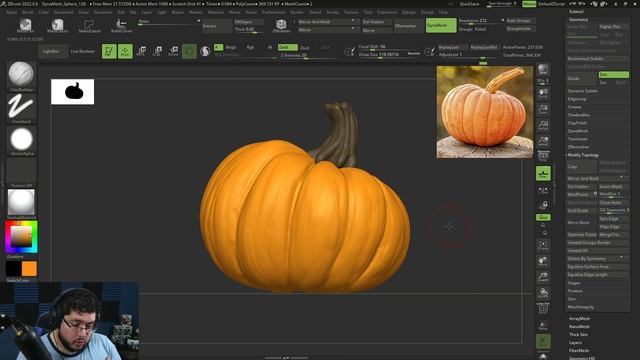Click the Frame icon in right shelf
This screenshot has width=640, height=360.
[543, 244]
